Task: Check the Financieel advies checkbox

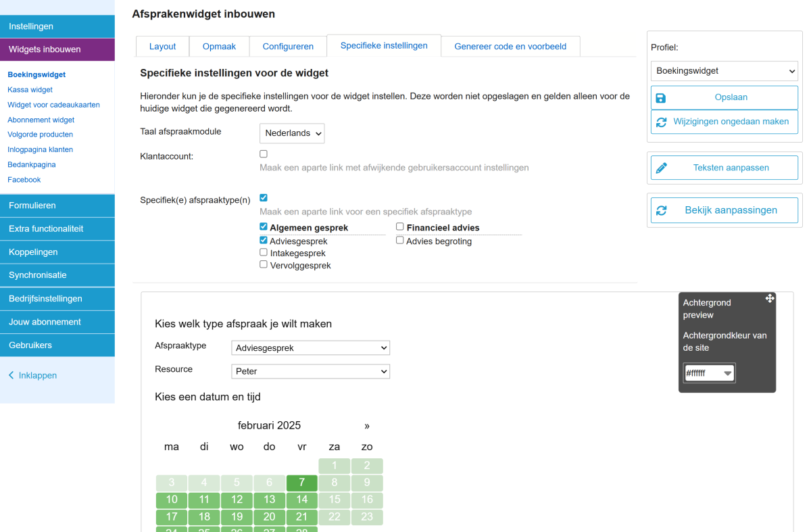Action: click(400, 227)
